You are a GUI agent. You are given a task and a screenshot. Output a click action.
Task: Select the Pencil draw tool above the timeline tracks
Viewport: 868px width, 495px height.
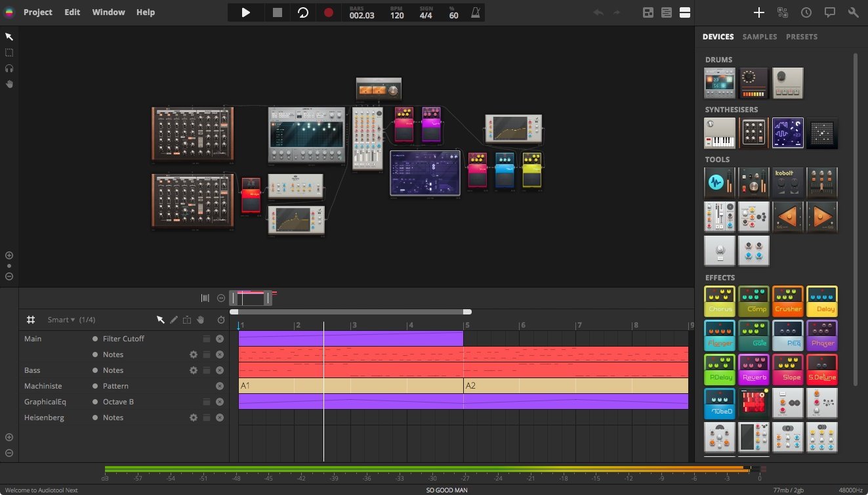pos(174,320)
